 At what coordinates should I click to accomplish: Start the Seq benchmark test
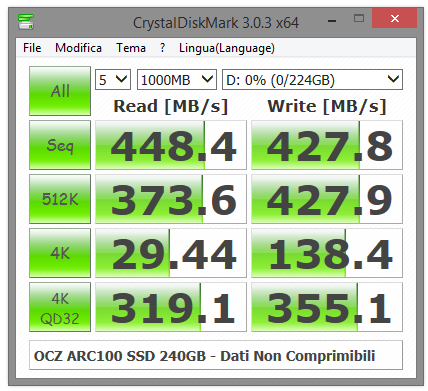tap(60, 145)
